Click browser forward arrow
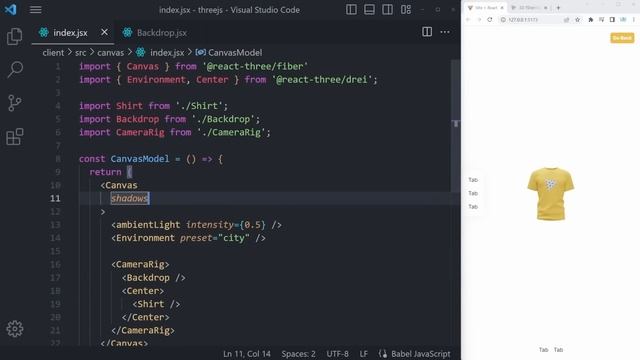This screenshot has width=640, height=360. click(479, 20)
